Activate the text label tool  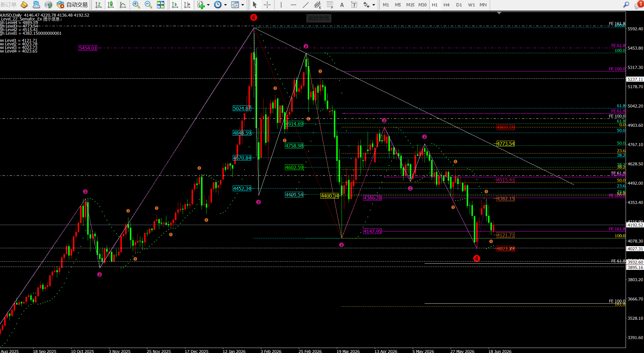342,5
